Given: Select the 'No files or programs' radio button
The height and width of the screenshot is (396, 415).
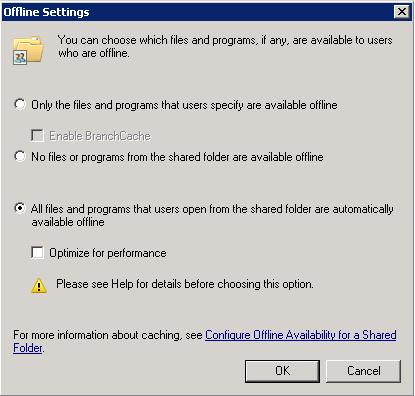Looking at the screenshot, I should pyautogui.click(x=20, y=156).
